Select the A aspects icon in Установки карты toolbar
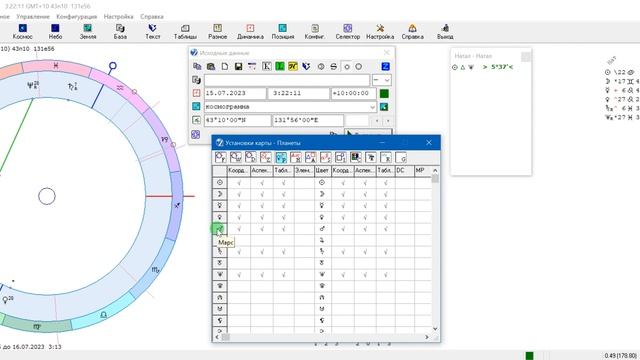The width and height of the screenshot is (640, 360). coord(311,158)
